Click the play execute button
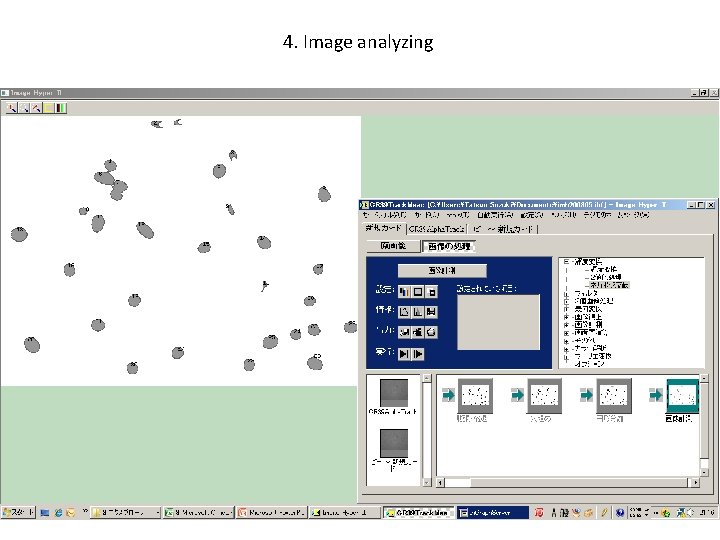This screenshot has width=720, height=540. tap(418, 354)
